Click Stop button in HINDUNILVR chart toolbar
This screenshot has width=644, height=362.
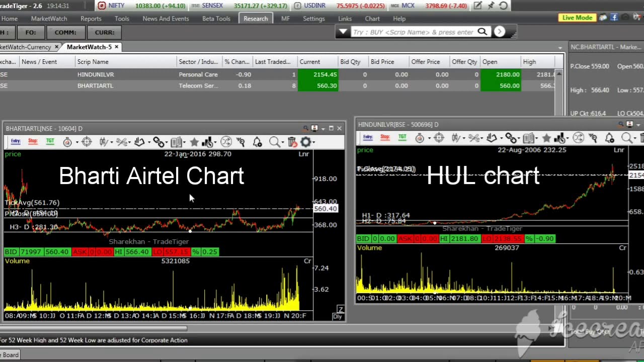(x=385, y=137)
